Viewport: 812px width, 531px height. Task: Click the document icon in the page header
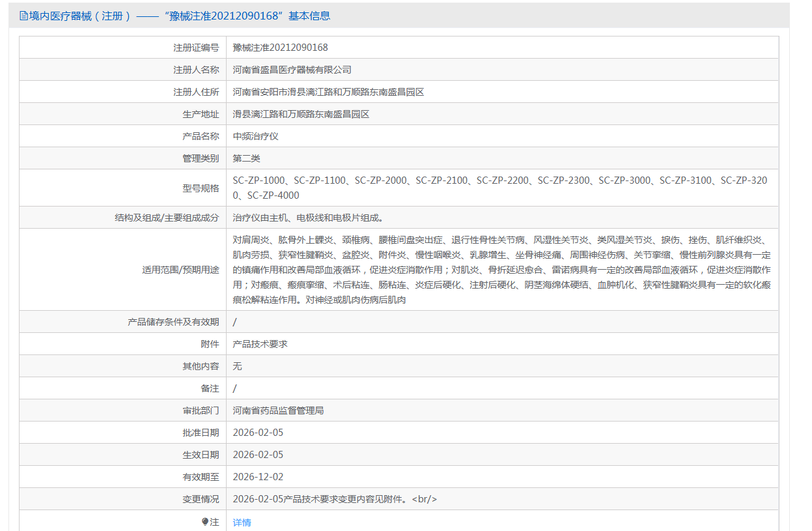click(23, 16)
